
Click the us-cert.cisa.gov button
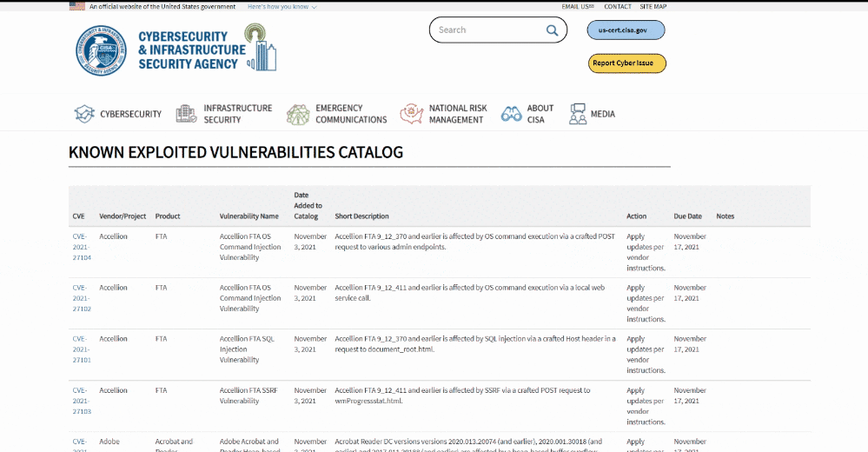(x=626, y=30)
